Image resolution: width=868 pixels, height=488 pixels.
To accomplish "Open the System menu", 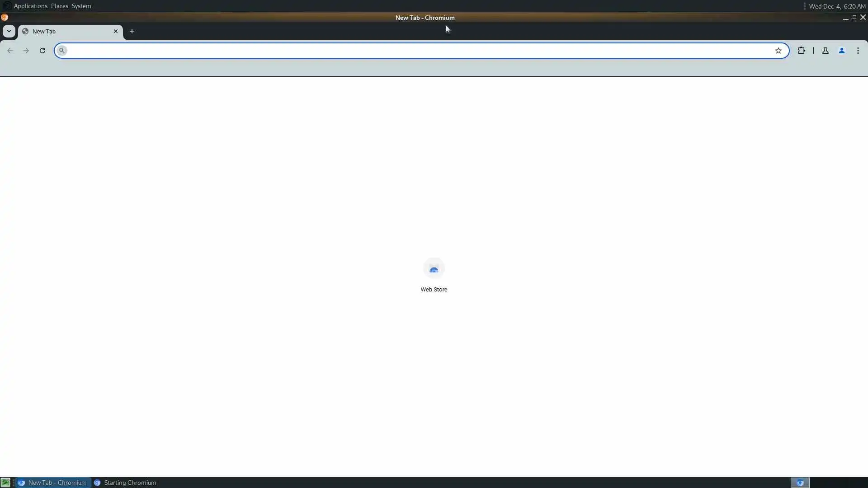I will coord(81,6).
